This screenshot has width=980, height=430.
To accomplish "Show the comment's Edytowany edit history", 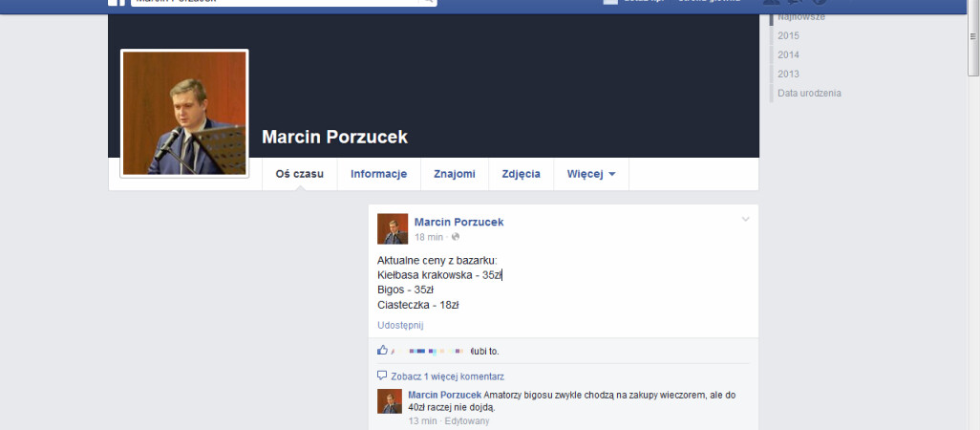I will pyautogui.click(x=467, y=420).
